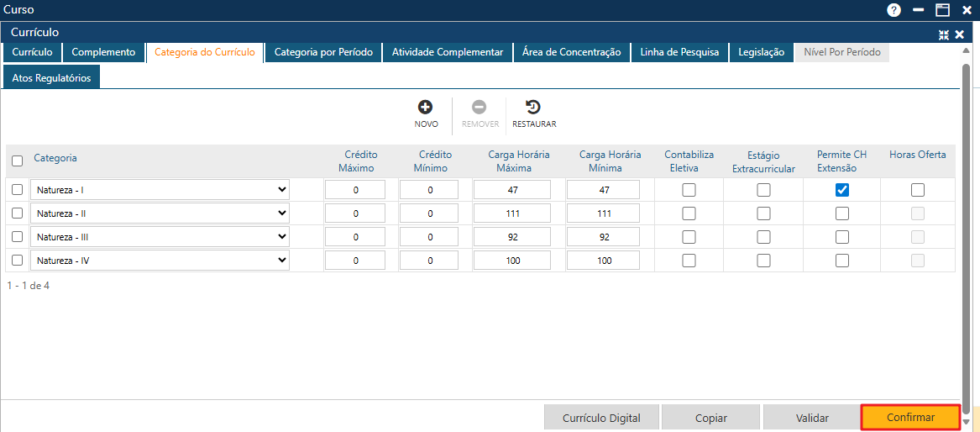This screenshot has width=980, height=432.
Task: Uncheck Permite CH Extensão for Natureza - I
Action: [x=842, y=190]
